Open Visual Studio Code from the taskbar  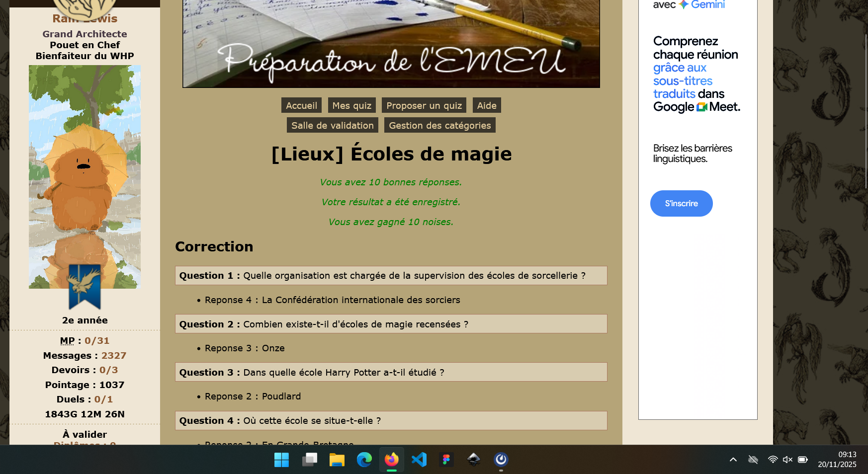(x=419, y=460)
